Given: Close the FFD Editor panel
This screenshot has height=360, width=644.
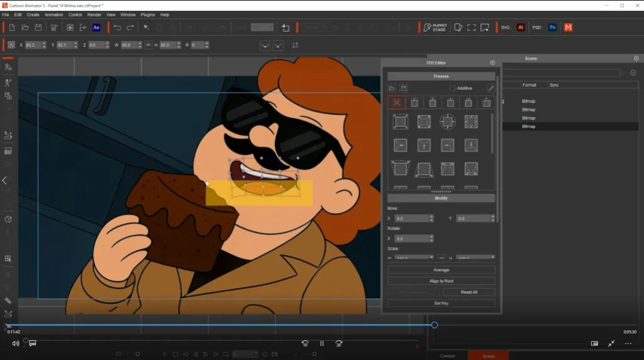Looking at the screenshot, I should (492, 63).
